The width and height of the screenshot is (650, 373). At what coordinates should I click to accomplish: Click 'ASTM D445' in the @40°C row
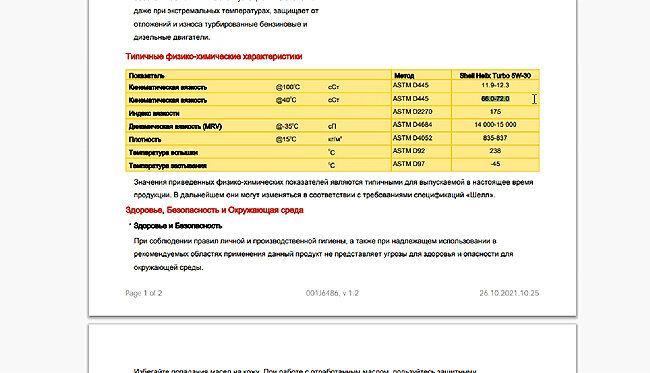(x=410, y=98)
